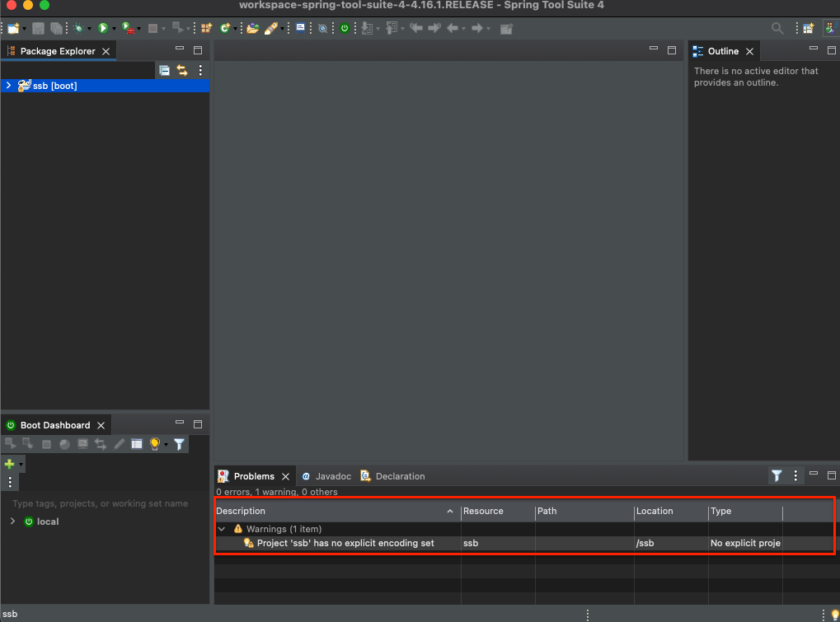Toggle Skip All Breakpoints
The width and height of the screenshot is (840, 622).
322,28
